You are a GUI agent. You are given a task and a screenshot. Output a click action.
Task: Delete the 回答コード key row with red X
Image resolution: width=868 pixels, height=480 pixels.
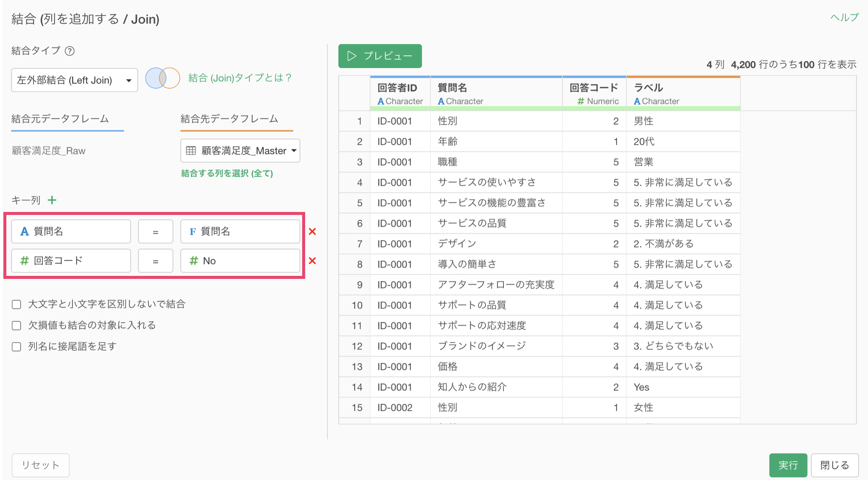click(x=313, y=261)
